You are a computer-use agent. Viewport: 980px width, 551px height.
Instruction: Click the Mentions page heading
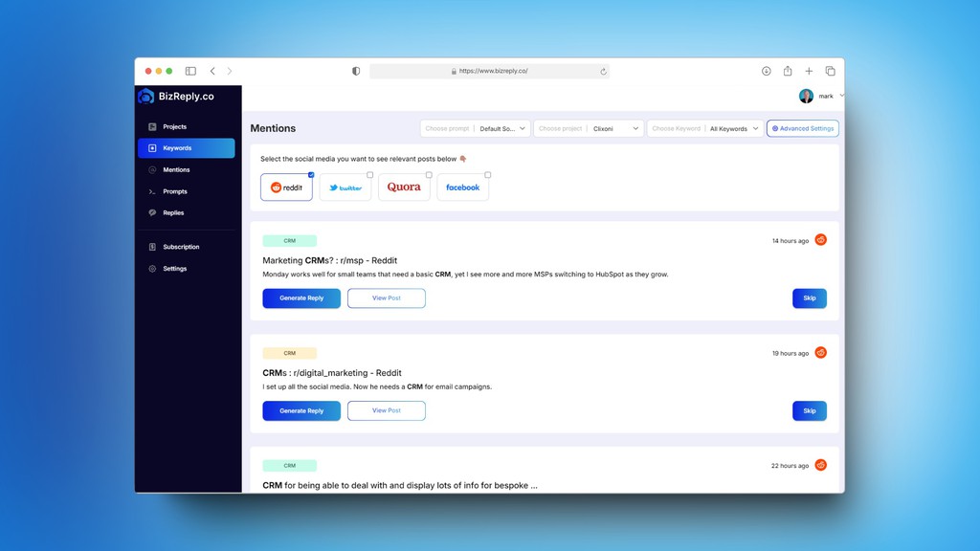click(273, 128)
